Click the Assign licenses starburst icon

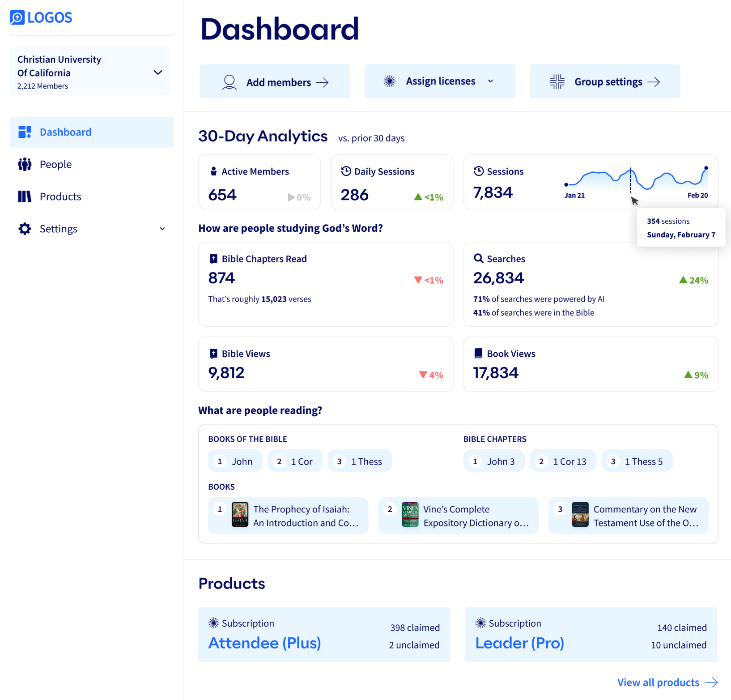pos(390,81)
